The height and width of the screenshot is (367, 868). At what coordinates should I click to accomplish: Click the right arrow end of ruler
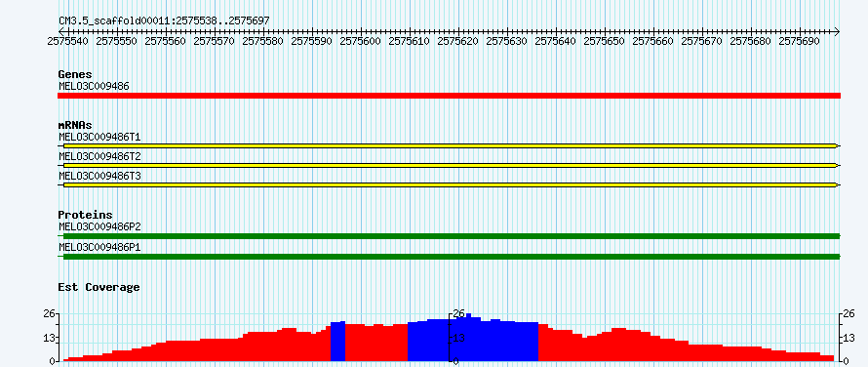[837, 31]
